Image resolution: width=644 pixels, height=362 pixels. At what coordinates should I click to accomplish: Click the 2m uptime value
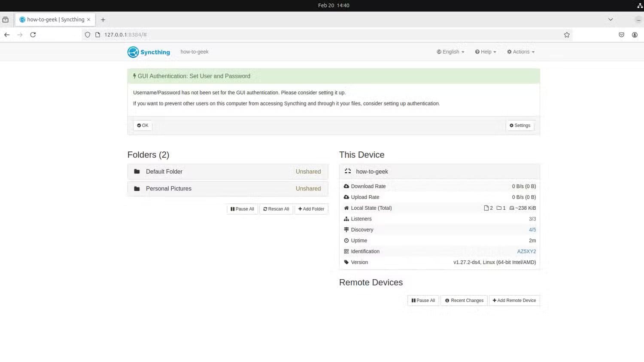(x=532, y=241)
